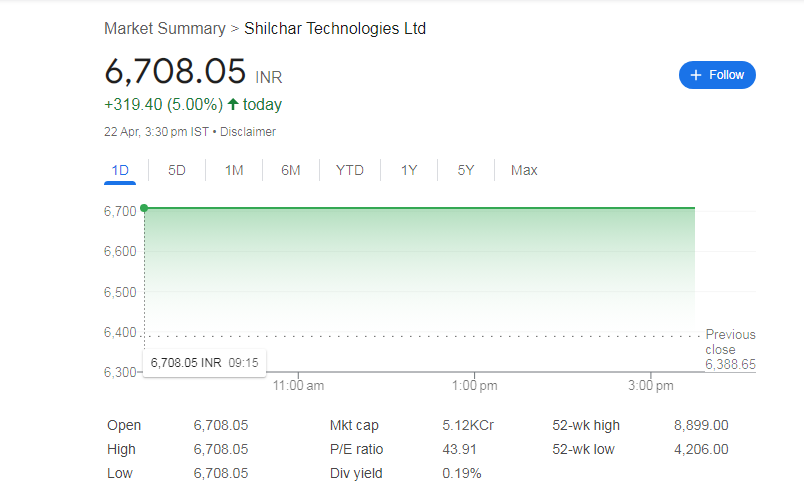Click the Mkt cap value 5.12KCr
This screenshot has height=504, width=804.
point(468,426)
